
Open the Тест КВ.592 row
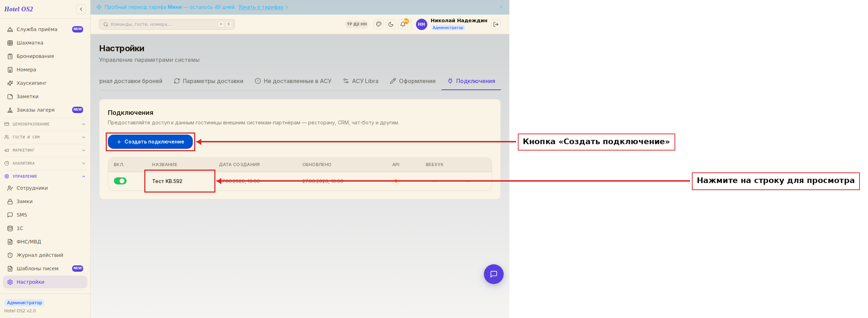click(x=300, y=181)
